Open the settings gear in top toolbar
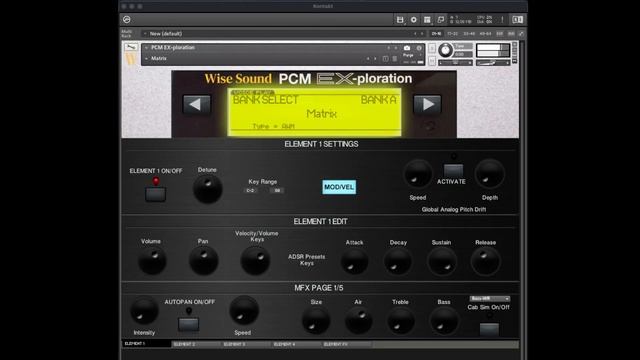This screenshot has height=360, width=640. point(413,20)
